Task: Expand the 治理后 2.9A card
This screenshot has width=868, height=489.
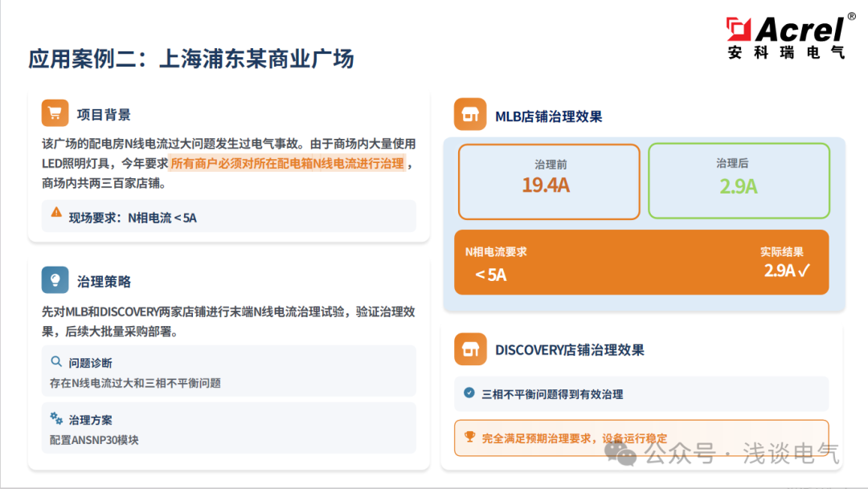Action: [739, 181]
